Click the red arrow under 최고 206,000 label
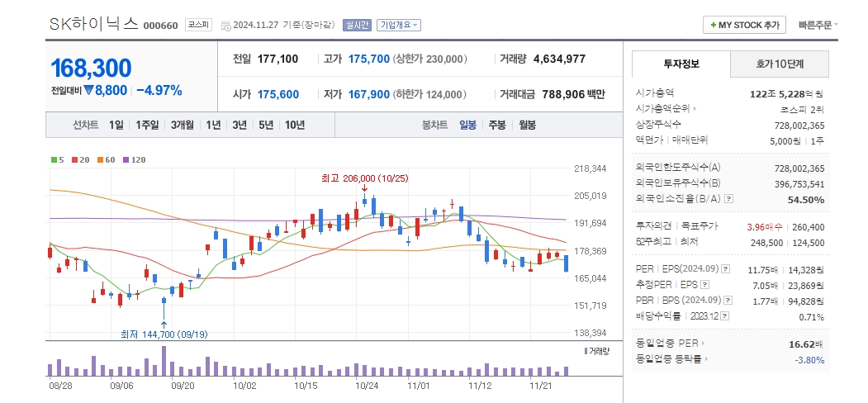The height and width of the screenshot is (403, 868). (x=364, y=189)
